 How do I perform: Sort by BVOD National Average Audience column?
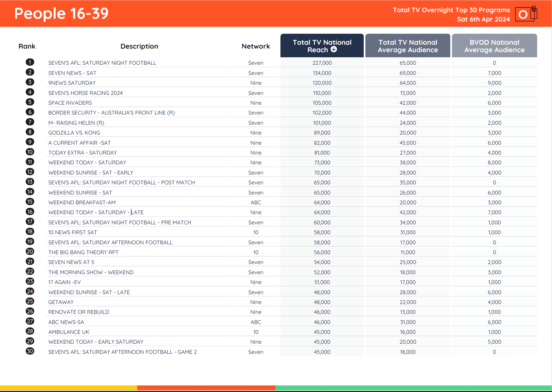click(x=494, y=45)
